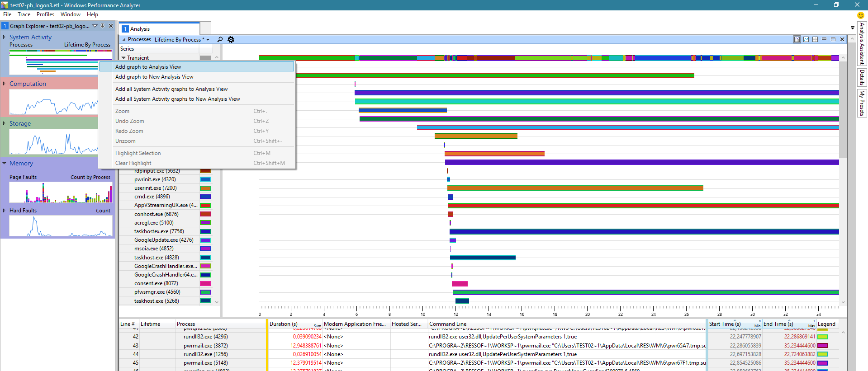
Task: Open the Lifetime By Process preset dropdown
Action: [208, 40]
